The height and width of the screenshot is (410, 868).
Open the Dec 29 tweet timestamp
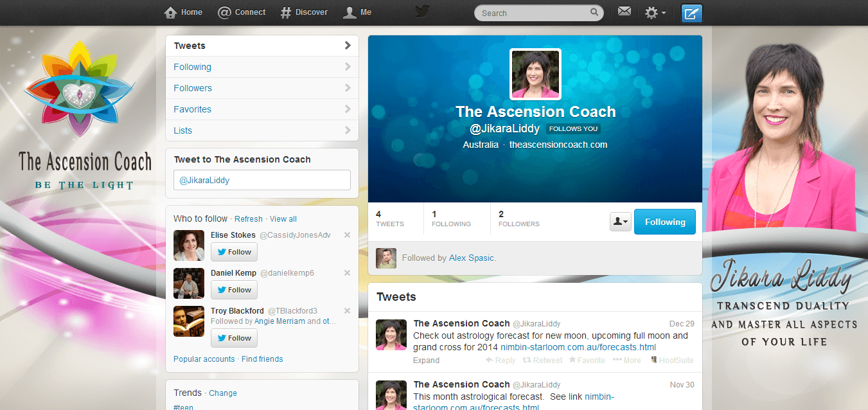(682, 324)
